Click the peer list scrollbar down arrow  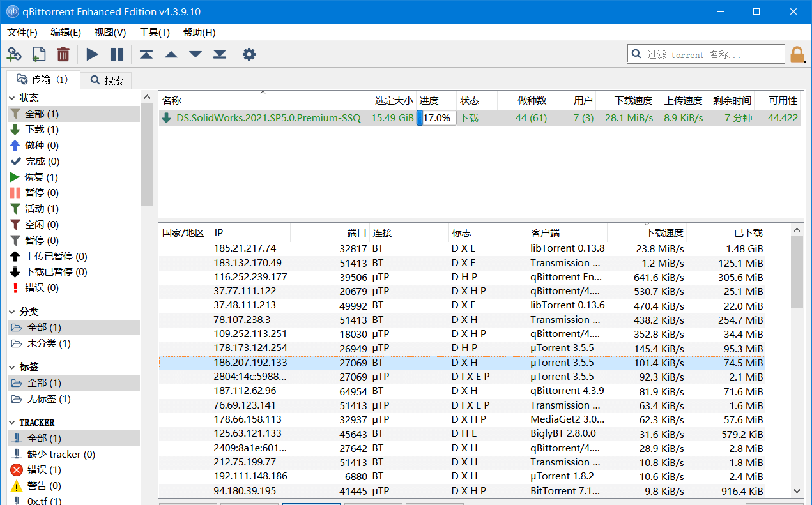pos(797,491)
